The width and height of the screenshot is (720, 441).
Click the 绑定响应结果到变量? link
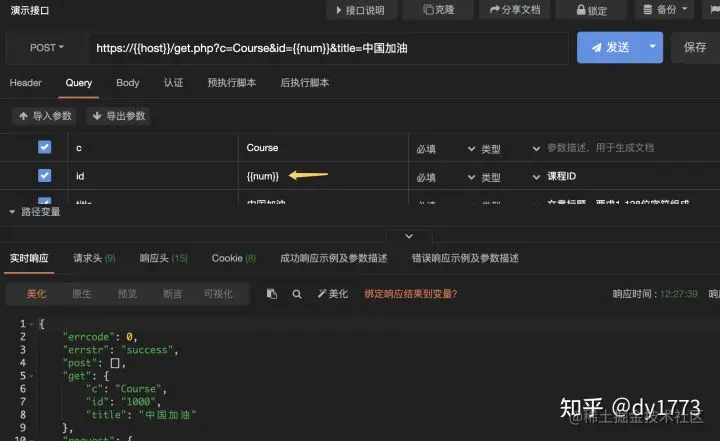pyautogui.click(x=411, y=294)
